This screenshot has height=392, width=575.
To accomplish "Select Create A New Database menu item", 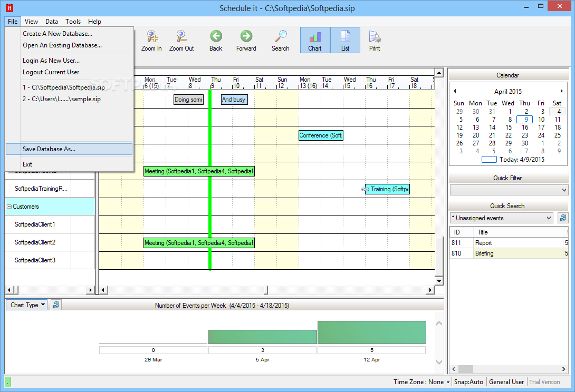I will tap(69, 34).
